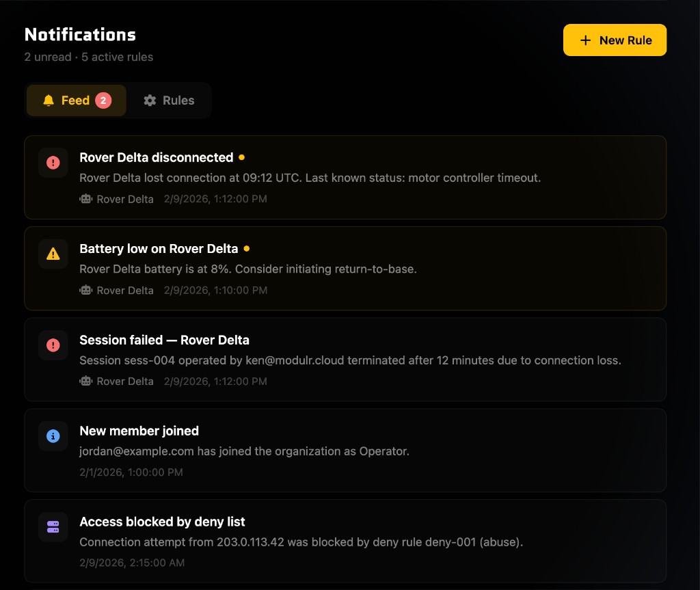Click the error icon on Session failed notification
The image size is (700, 590).
tap(53, 345)
